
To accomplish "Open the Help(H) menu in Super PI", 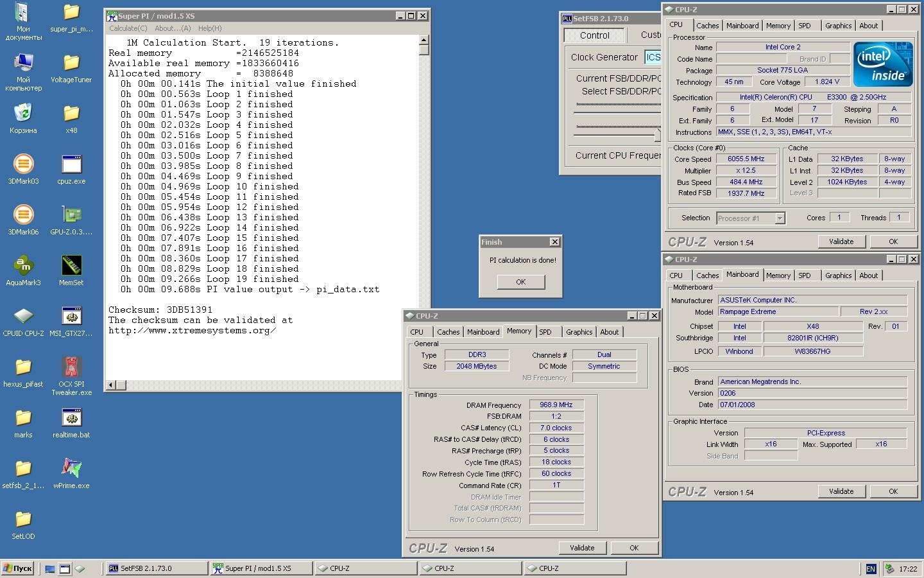I will point(210,28).
